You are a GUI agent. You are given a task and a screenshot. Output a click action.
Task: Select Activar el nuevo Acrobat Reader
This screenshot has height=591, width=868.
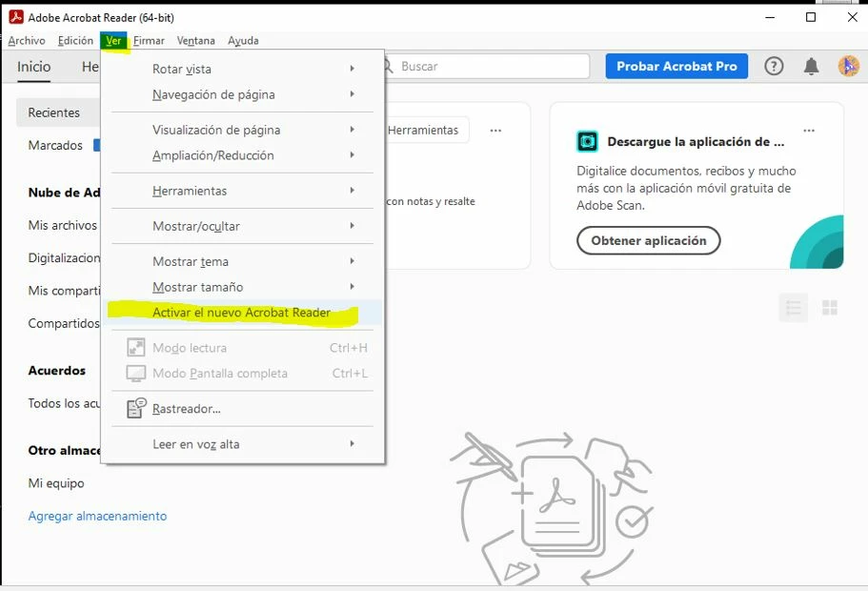coord(242,313)
